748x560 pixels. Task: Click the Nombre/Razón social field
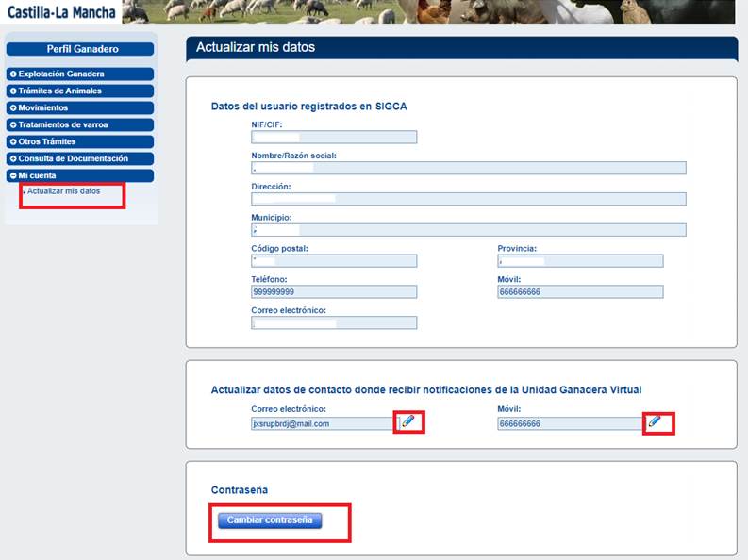point(468,169)
